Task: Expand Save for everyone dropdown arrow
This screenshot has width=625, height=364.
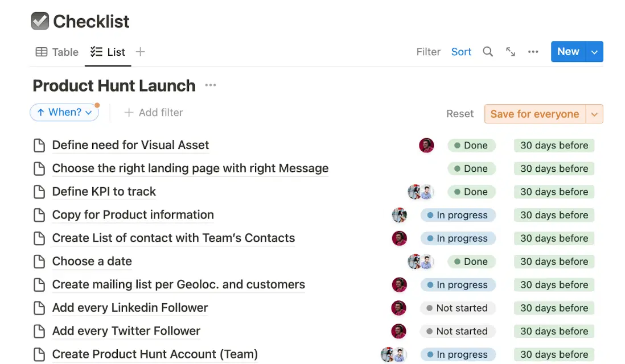Action: click(x=594, y=114)
